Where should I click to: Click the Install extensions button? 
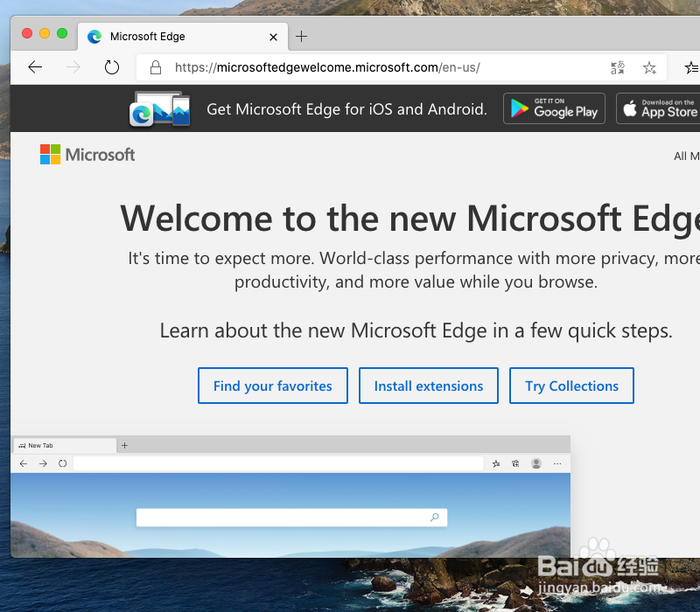pyautogui.click(x=429, y=386)
